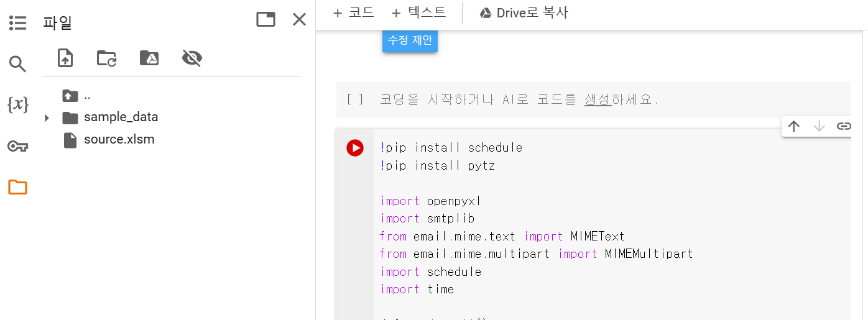868x320 pixels.
Task: Select the orange files folder sidebar icon
Action: (17, 186)
